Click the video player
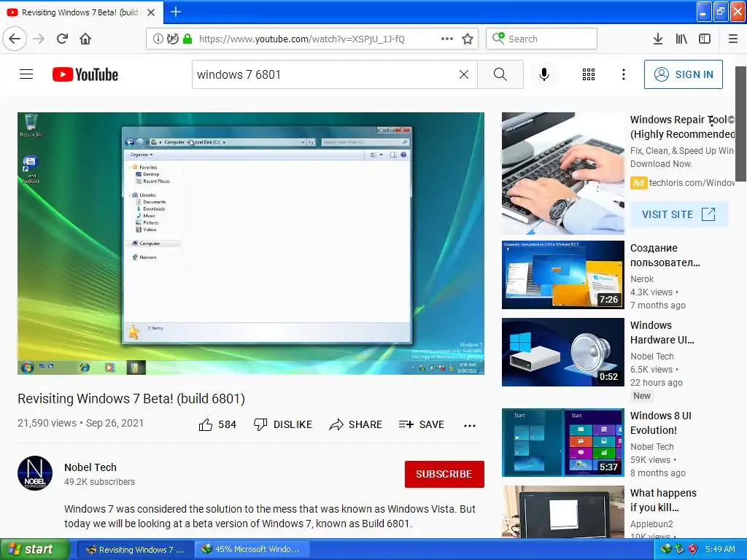The height and width of the screenshot is (560, 747). 251,244
